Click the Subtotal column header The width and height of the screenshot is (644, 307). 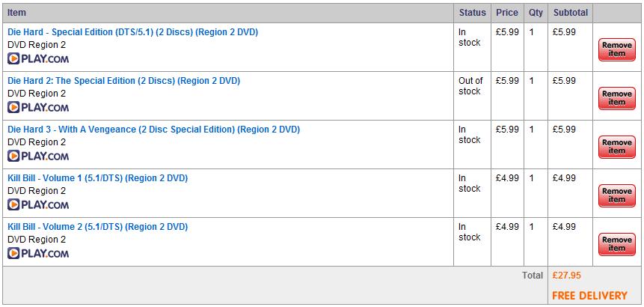(x=571, y=13)
